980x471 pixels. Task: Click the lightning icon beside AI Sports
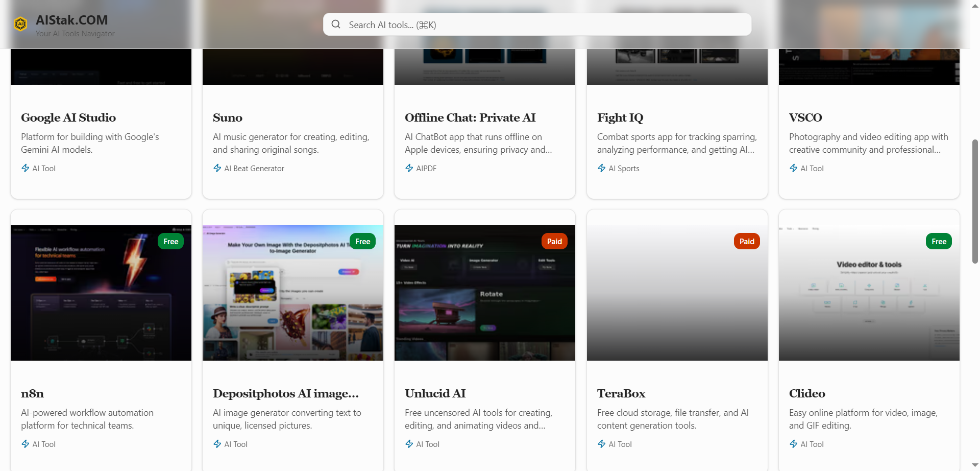(602, 168)
